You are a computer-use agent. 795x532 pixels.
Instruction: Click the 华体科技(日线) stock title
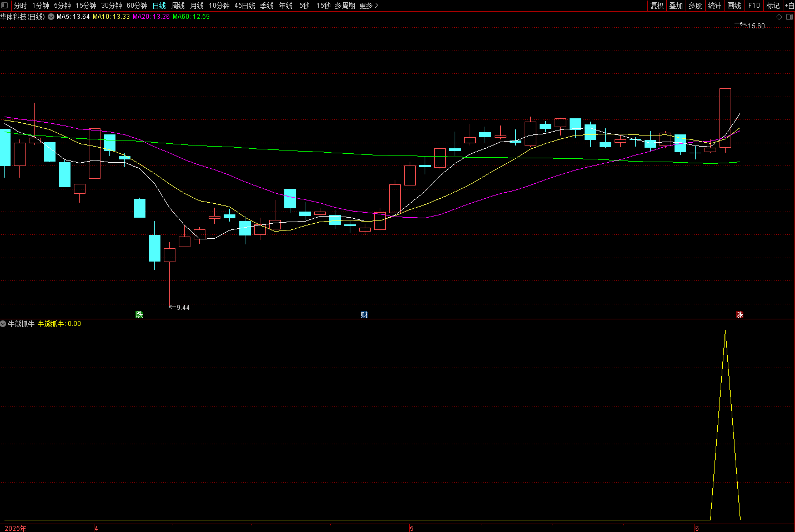point(22,17)
